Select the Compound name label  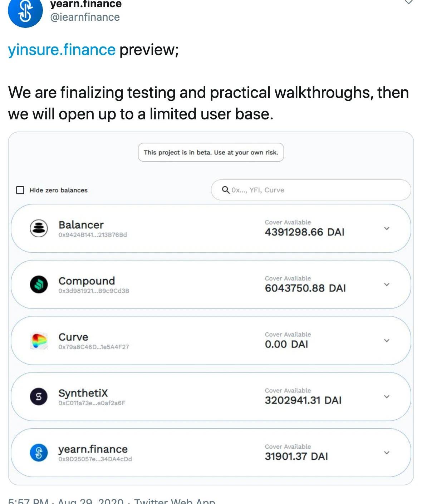point(87,281)
